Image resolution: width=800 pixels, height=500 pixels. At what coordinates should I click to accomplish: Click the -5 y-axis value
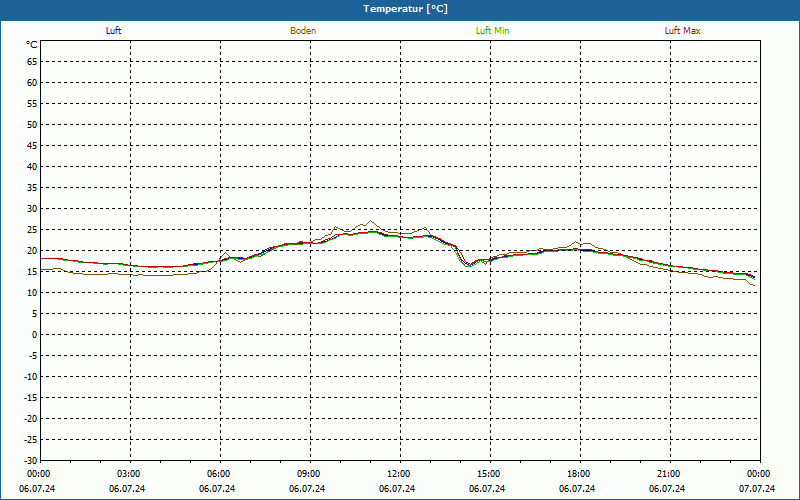(33, 356)
